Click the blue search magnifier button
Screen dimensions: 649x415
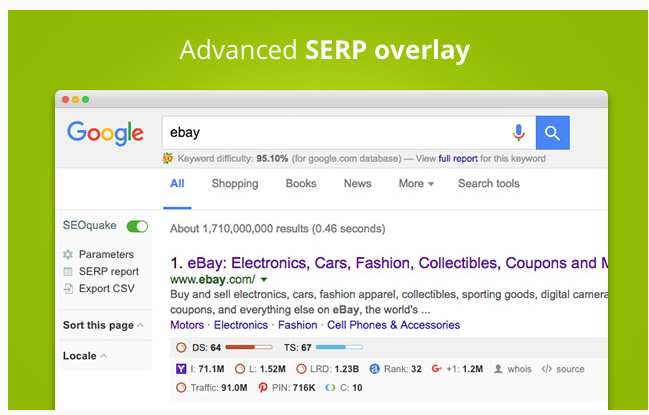tap(553, 133)
